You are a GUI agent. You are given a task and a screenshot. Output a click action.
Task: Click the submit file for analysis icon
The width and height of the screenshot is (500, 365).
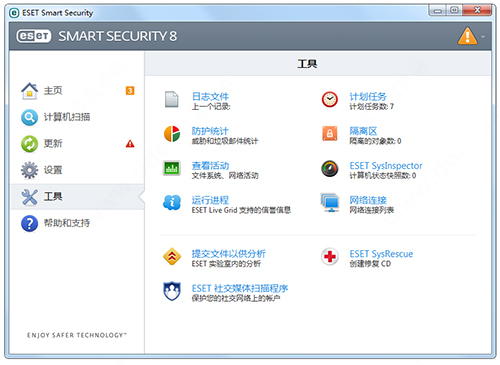click(x=172, y=256)
